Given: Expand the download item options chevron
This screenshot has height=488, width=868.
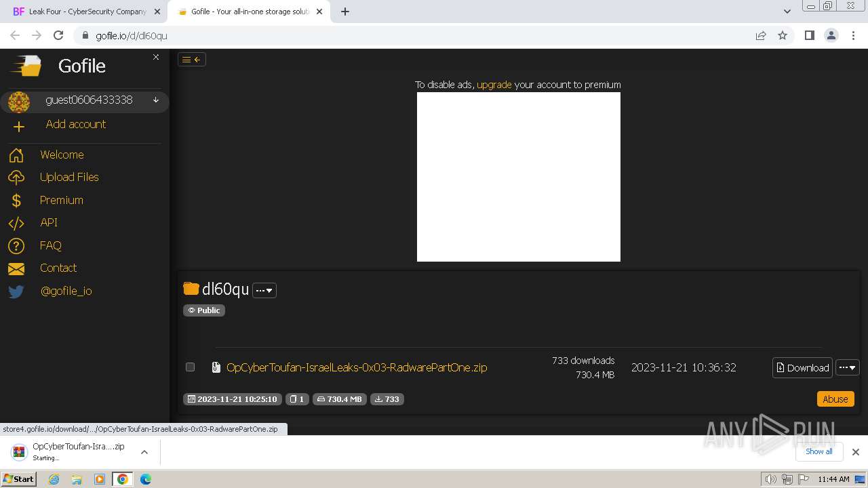Looking at the screenshot, I should 144,452.
